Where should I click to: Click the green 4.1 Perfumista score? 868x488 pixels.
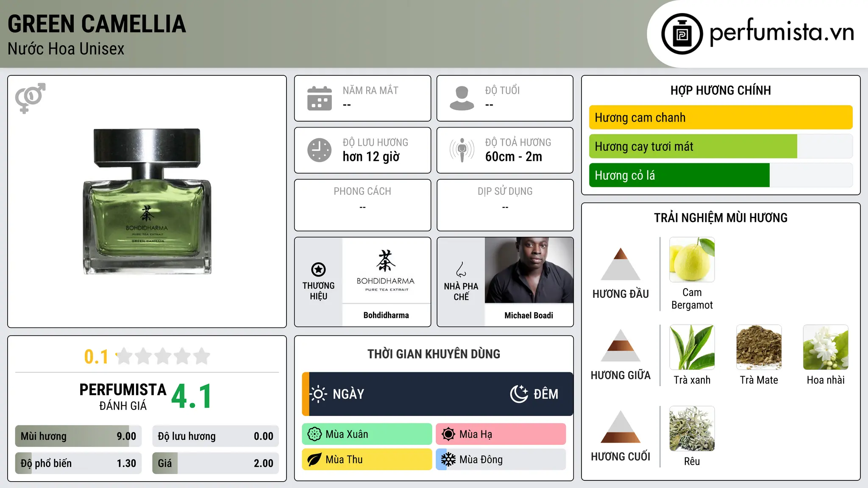coord(192,396)
